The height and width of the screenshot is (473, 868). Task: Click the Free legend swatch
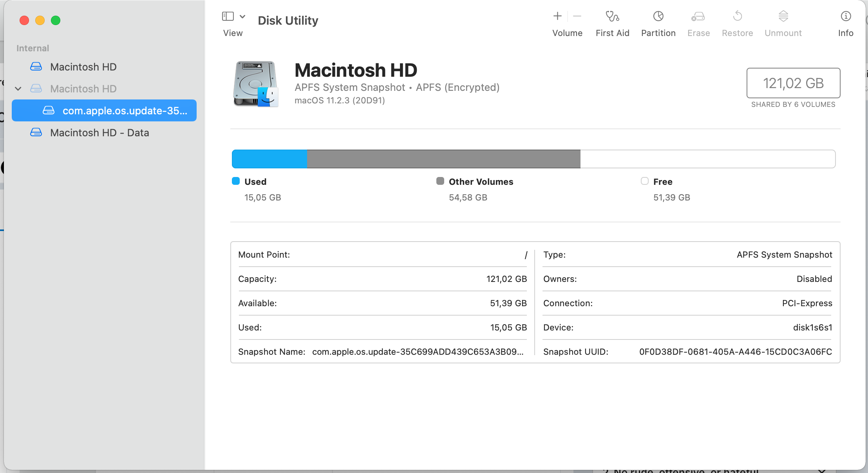(x=645, y=181)
